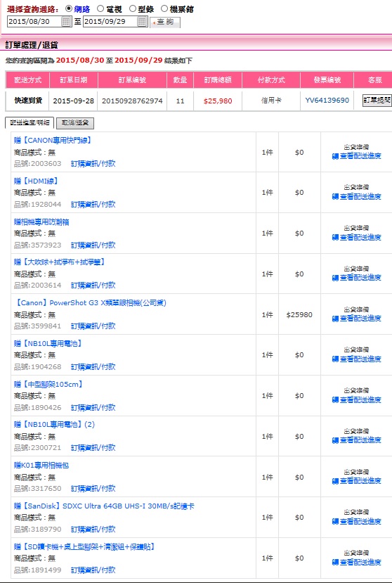Open 訂購資訊/付款 for item 1890426
392x583 pixels.
click(93, 407)
